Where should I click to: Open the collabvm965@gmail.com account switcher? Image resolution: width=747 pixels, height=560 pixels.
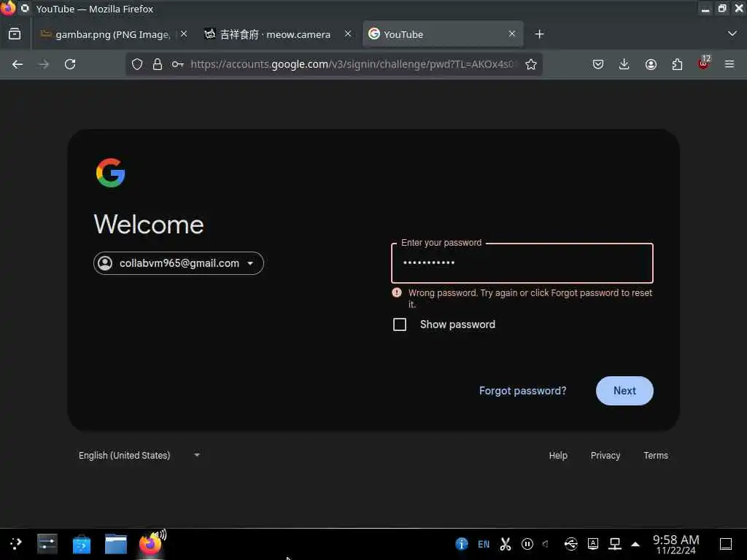[179, 263]
